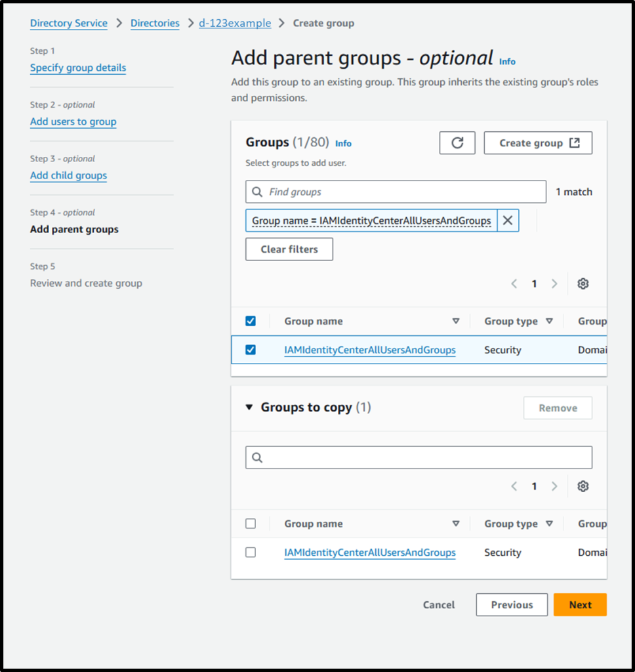Go to previous page in Groups table

(514, 283)
